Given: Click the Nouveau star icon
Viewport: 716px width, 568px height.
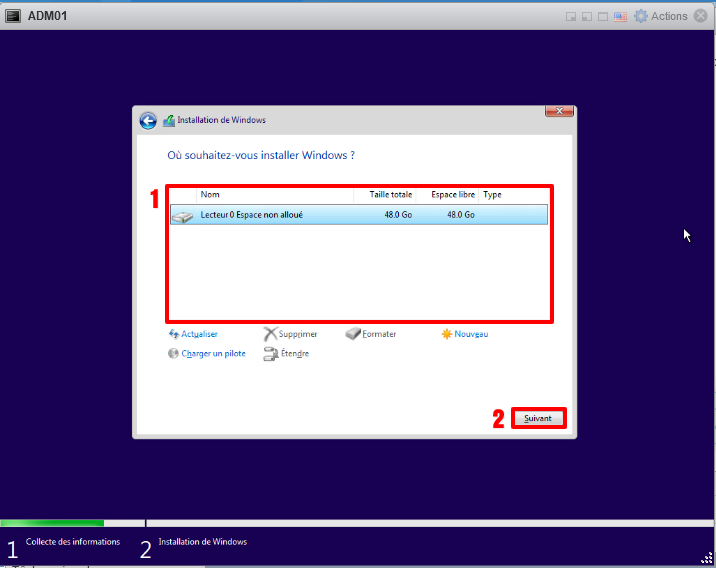Looking at the screenshot, I should coord(447,334).
